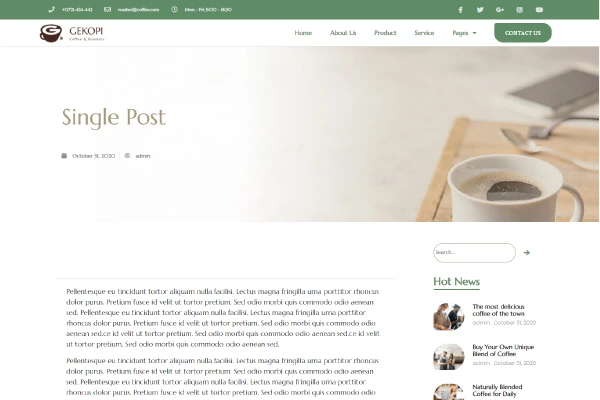This screenshot has width=600, height=400.
Task: Open the Twitter social icon
Action: point(480,10)
